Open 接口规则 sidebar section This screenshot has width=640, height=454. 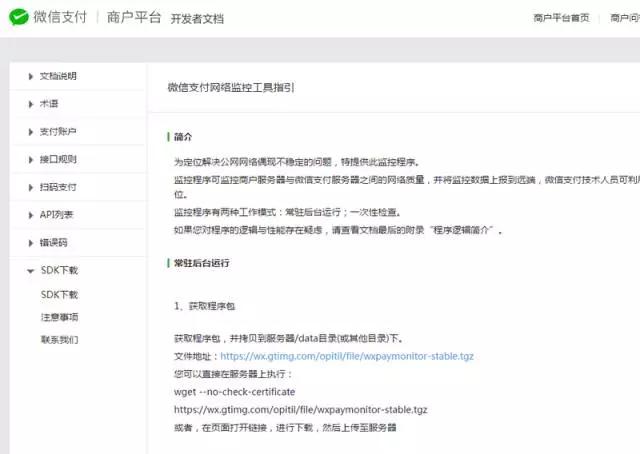pyautogui.click(x=58, y=159)
